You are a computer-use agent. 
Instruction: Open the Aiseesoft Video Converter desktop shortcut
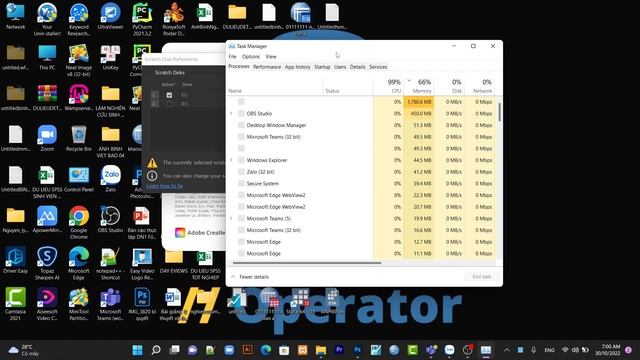click(x=47, y=304)
